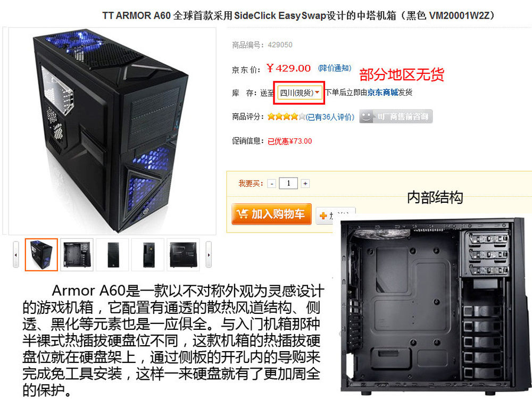The height and width of the screenshot is (399, 532).
Task: Click the 加入购物车 add-to-cart button
Action: click(271, 214)
